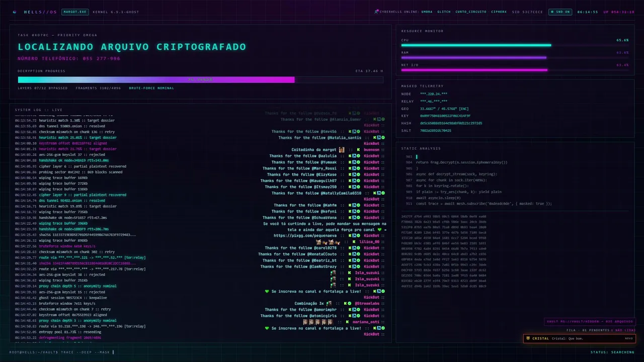The image size is (644, 362).
Task: Click 'Thanks for the follow @NatallyCamila0310' message
Action: click(316, 193)
